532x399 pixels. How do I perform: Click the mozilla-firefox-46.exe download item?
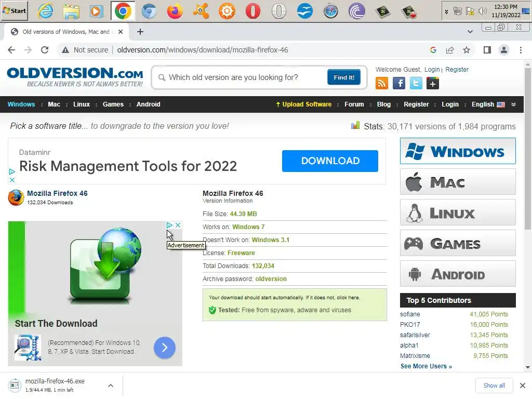tap(54, 385)
